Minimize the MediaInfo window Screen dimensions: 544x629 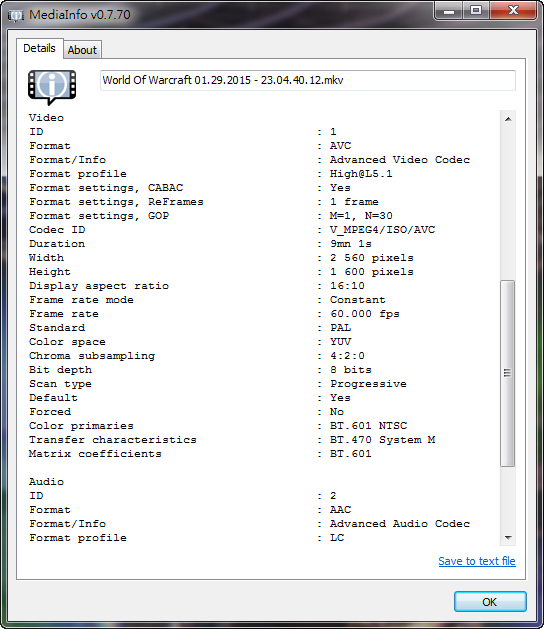pos(449,11)
